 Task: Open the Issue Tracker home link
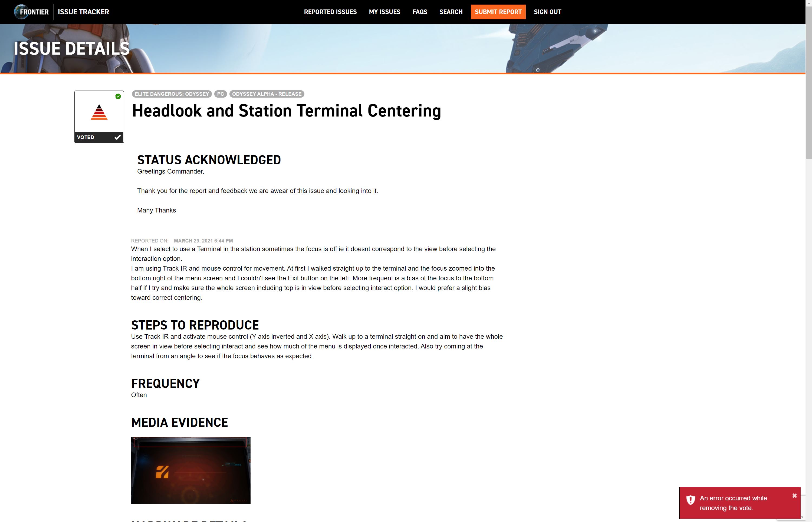(x=83, y=12)
